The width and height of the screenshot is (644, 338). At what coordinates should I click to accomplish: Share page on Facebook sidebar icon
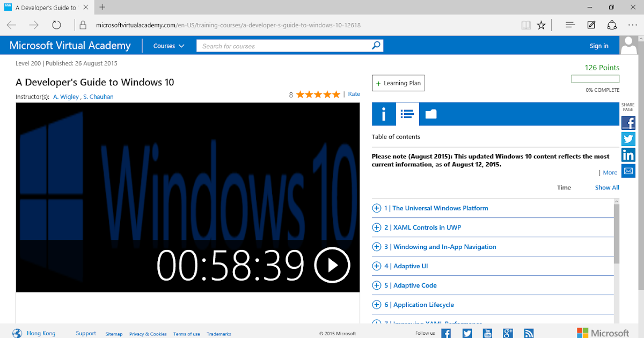(628, 122)
